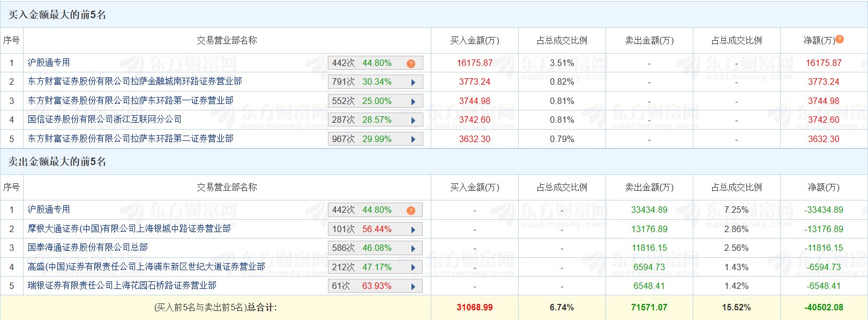Expand arrow beside 国信证券浙江互联网分公司 stats
868x320 pixels.
point(413,121)
